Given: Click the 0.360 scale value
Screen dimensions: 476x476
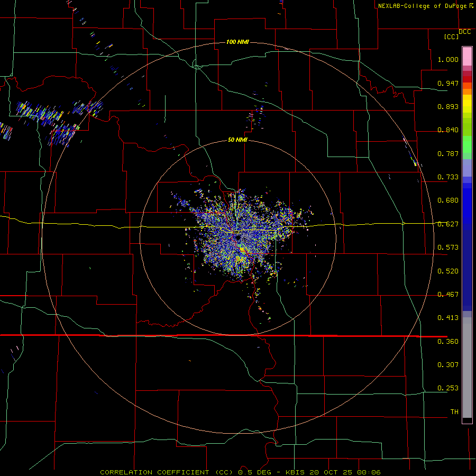Looking at the screenshot, I should [x=448, y=342].
